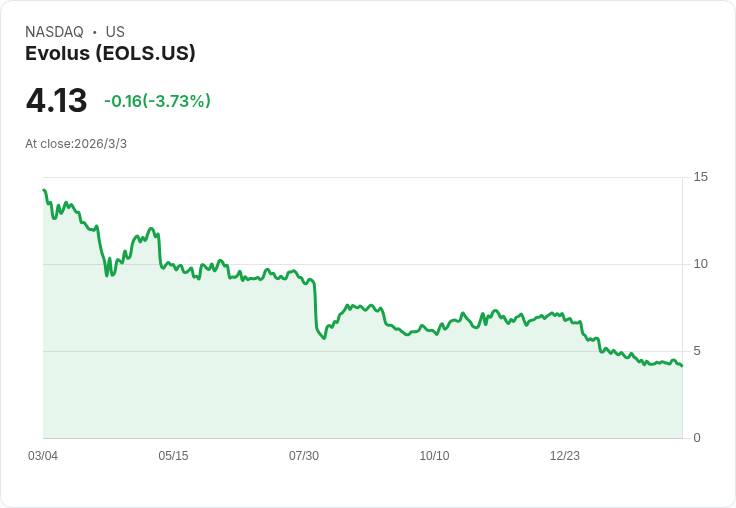Select the 12/23 date on the x-axis
This screenshot has width=736, height=508.
(x=565, y=456)
